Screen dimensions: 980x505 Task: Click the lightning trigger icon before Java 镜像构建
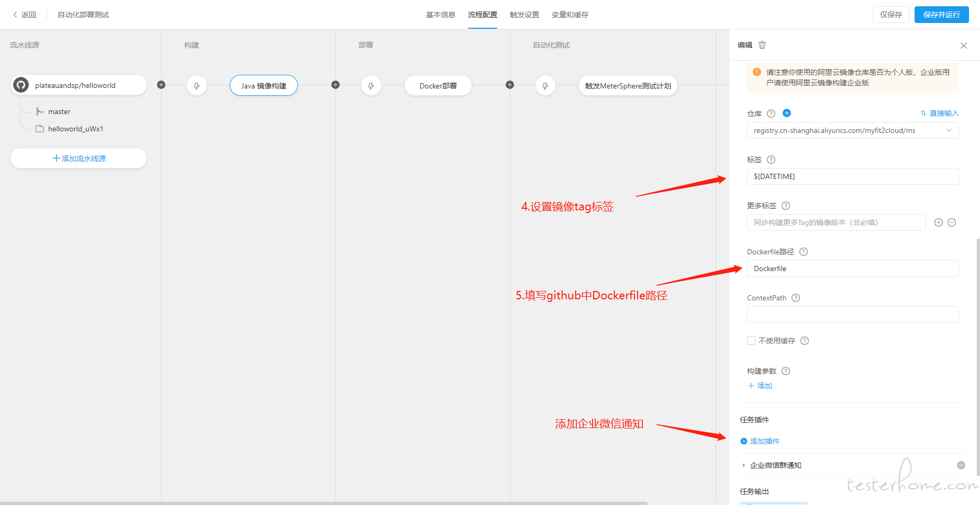(x=197, y=86)
